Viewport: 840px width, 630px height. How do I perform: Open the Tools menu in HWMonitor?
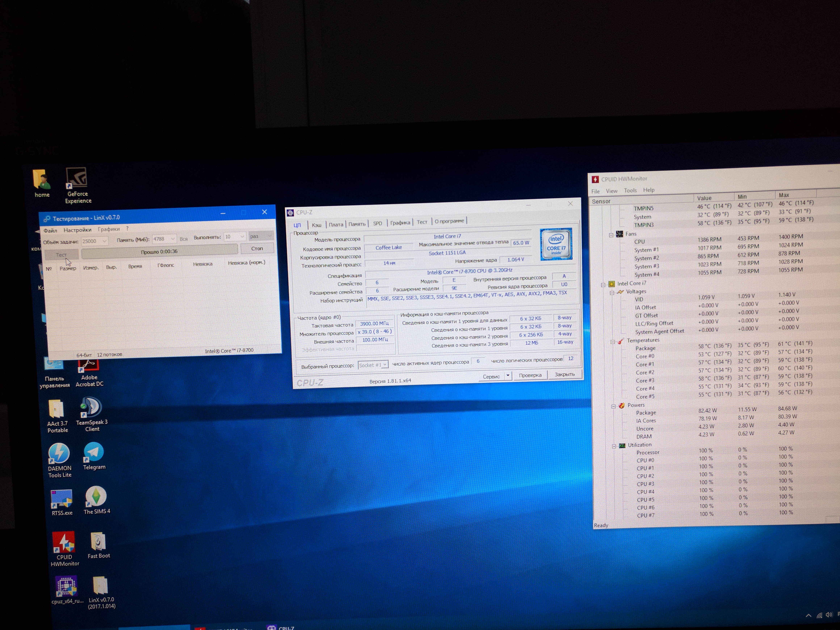pyautogui.click(x=630, y=190)
